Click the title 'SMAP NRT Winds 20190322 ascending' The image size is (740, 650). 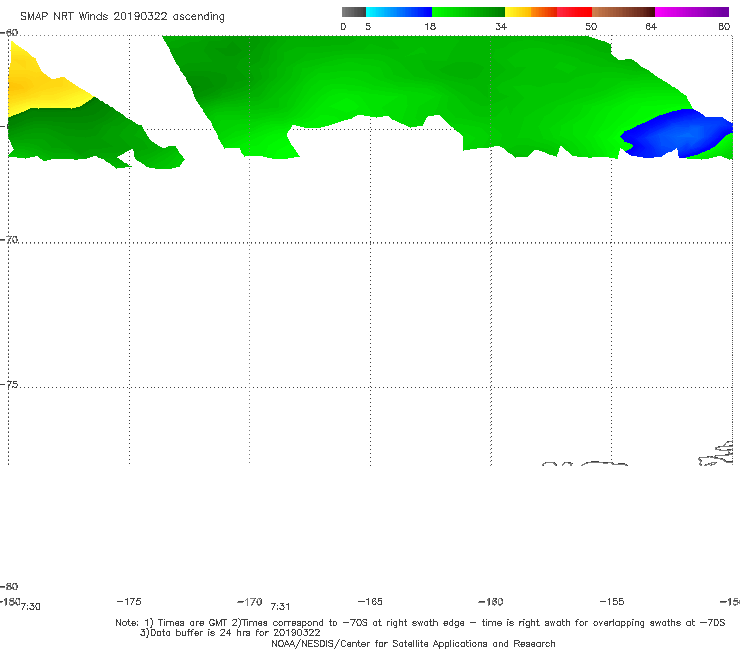pyautogui.click(x=122, y=16)
